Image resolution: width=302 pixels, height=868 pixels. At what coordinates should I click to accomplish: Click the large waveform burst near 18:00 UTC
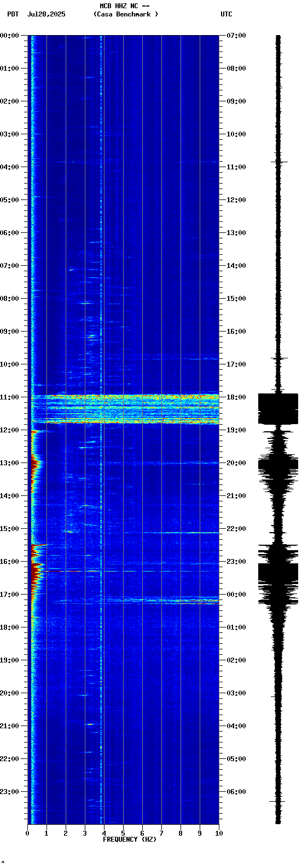[278, 409]
